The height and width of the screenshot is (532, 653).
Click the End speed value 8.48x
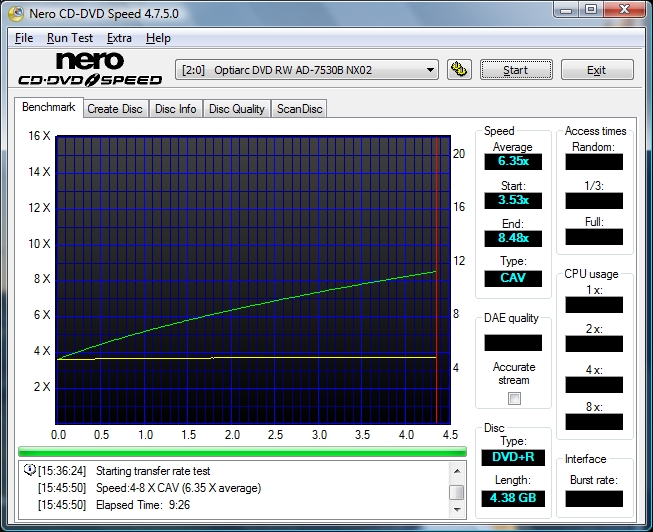(513, 239)
